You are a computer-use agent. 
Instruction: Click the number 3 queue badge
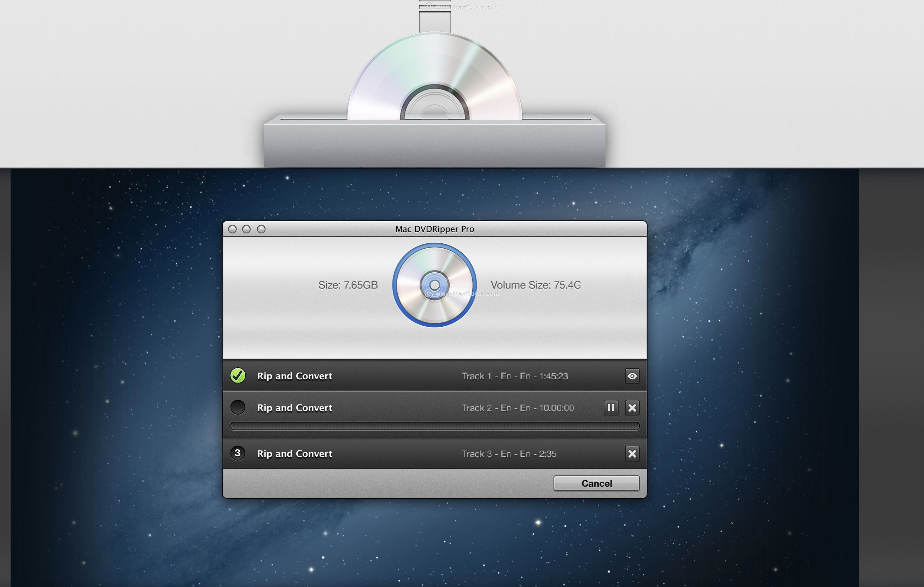tap(238, 453)
